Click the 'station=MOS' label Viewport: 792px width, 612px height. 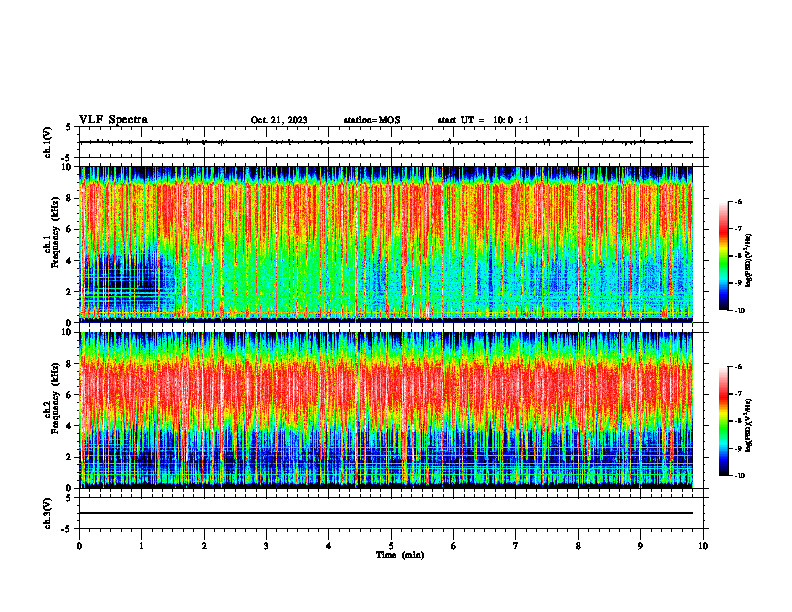point(372,120)
